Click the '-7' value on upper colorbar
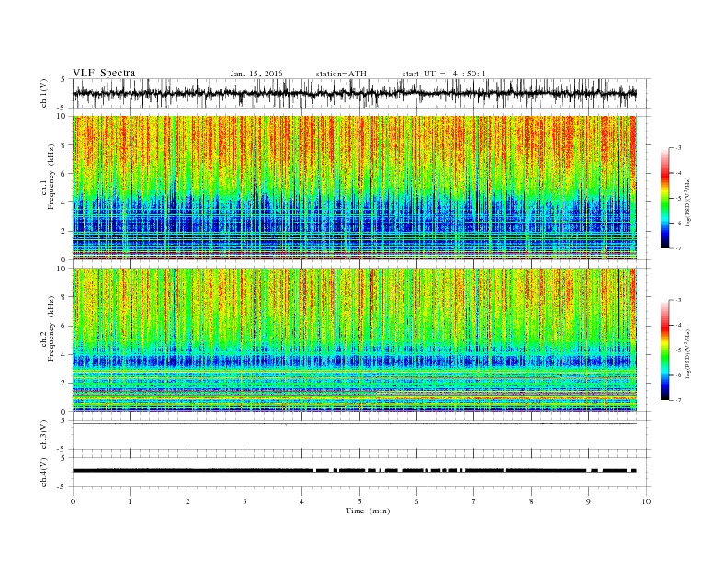This screenshot has height=563, width=728. click(x=677, y=248)
